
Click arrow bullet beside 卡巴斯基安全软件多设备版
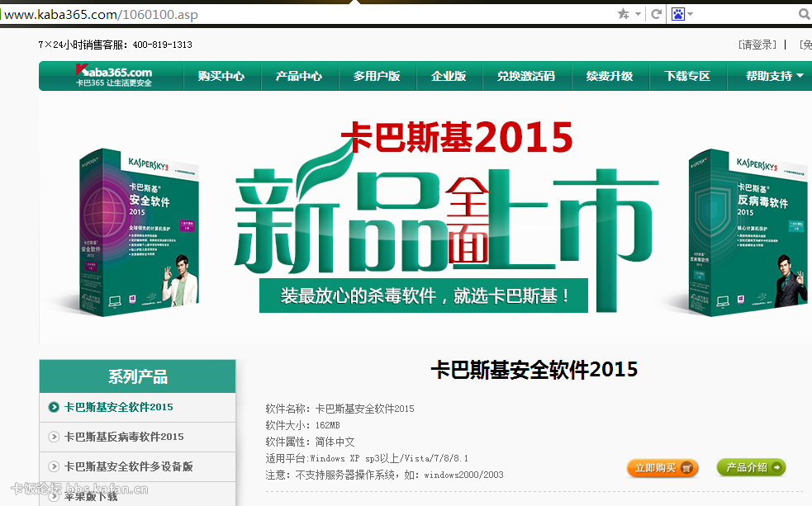point(54,466)
